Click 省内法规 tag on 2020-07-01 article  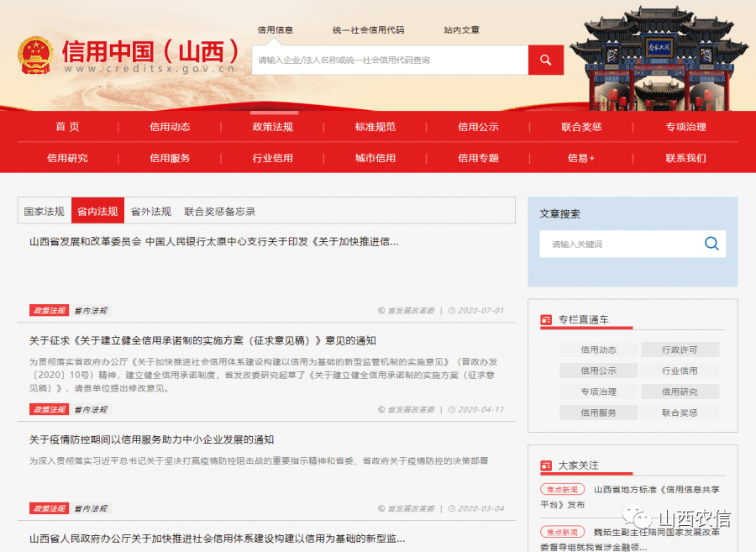[91, 311]
